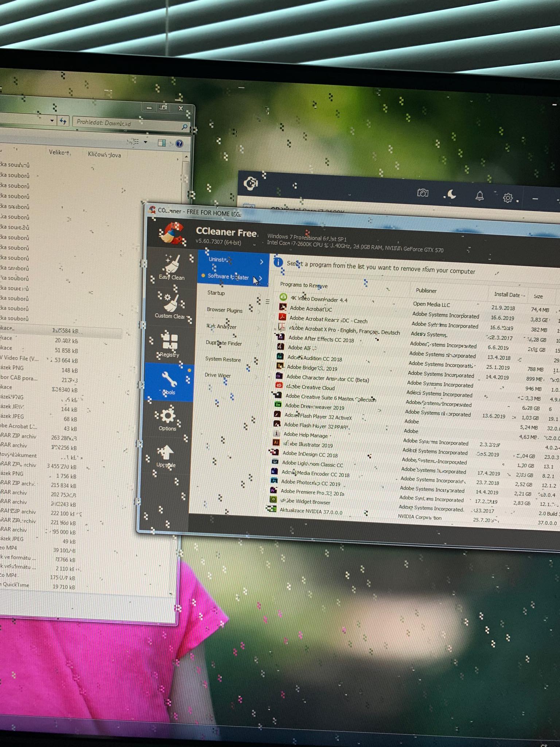Click the Upgrade arrow in the sidebar

coord(166,456)
